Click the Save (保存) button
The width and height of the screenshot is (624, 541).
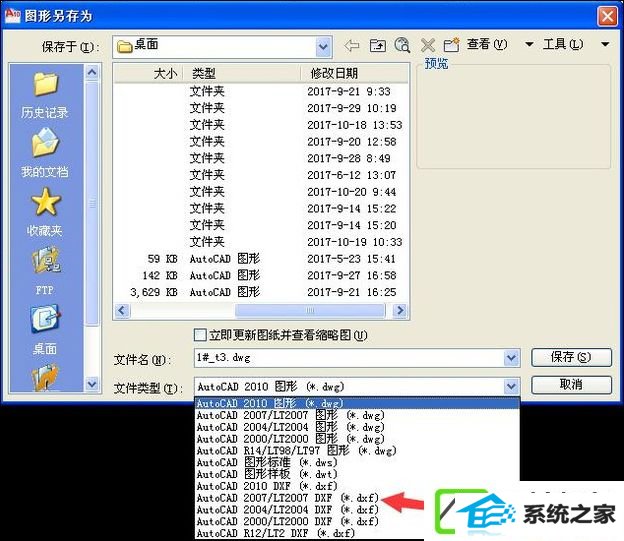pos(571,357)
